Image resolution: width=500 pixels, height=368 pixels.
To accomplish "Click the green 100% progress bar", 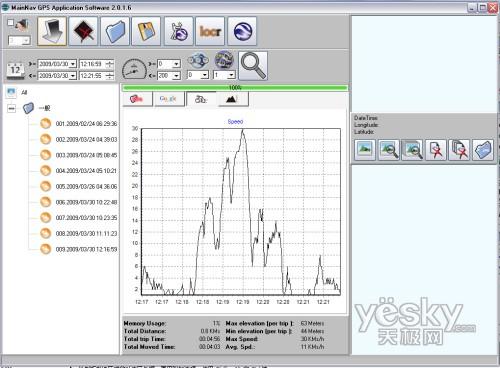I will [235, 88].
